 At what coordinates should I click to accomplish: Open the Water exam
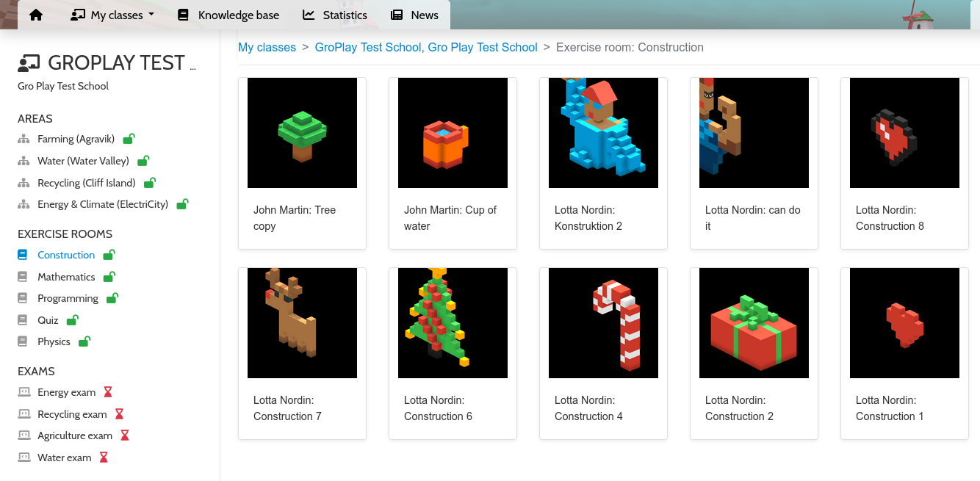(x=65, y=458)
